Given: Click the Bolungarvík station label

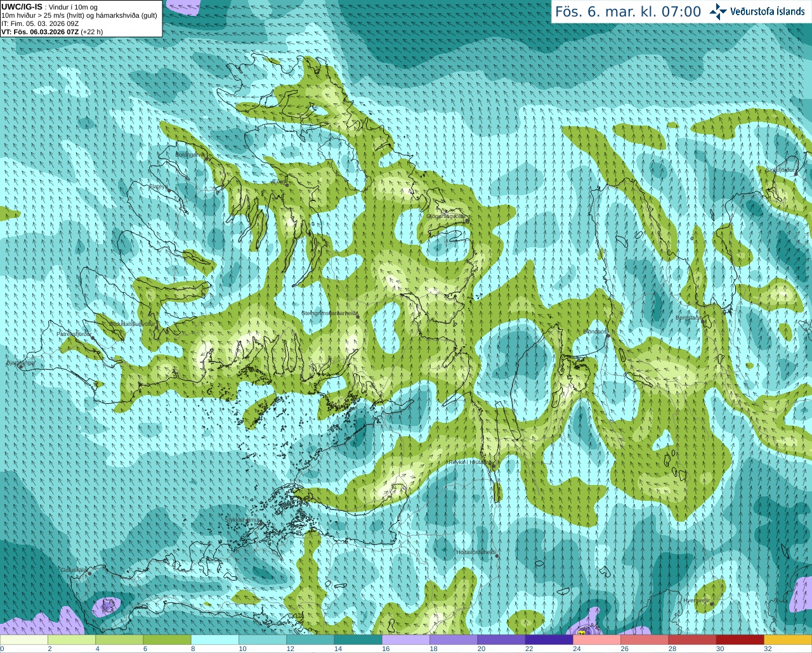Looking at the screenshot, I should pyautogui.click(x=190, y=154).
